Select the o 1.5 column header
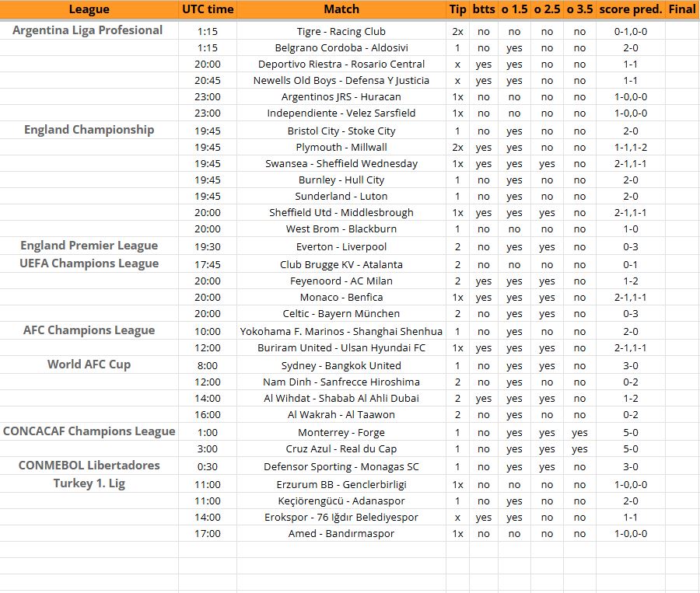 (x=514, y=9)
